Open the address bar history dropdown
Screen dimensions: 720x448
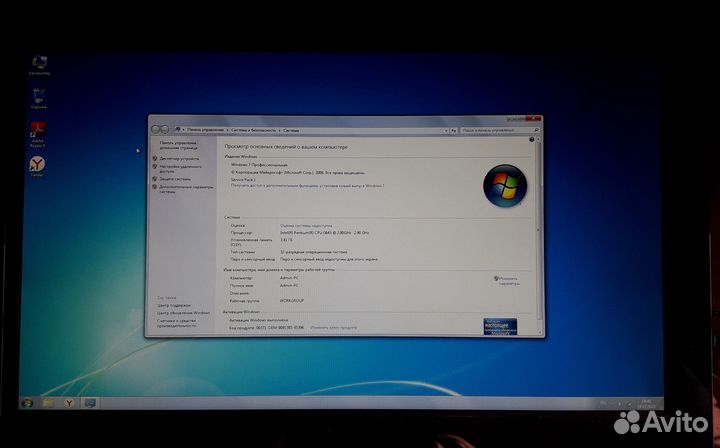coord(447,130)
